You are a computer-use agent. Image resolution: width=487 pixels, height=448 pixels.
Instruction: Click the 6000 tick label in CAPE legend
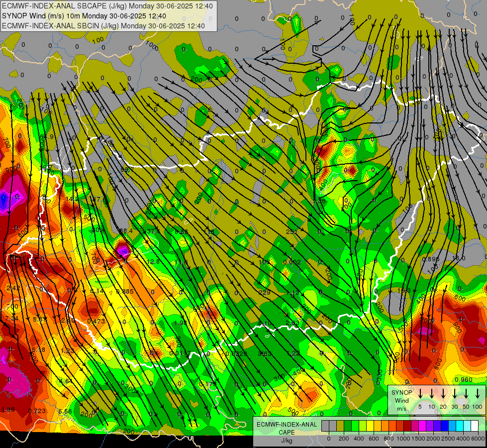478,439
